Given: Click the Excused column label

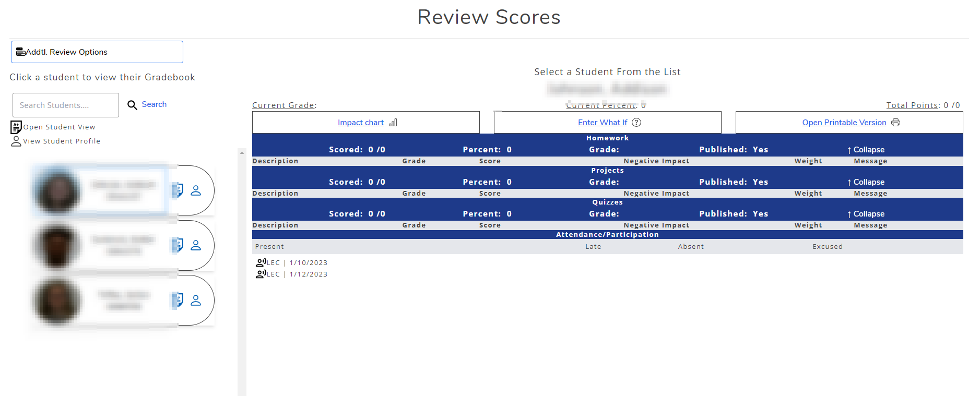Looking at the screenshot, I should pos(828,247).
